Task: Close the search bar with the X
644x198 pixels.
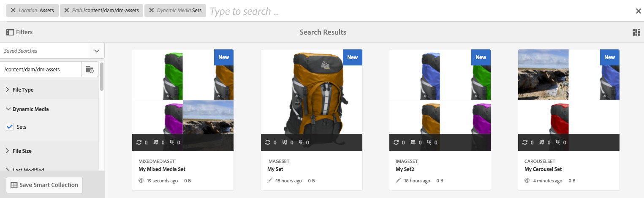Action: pyautogui.click(x=638, y=11)
